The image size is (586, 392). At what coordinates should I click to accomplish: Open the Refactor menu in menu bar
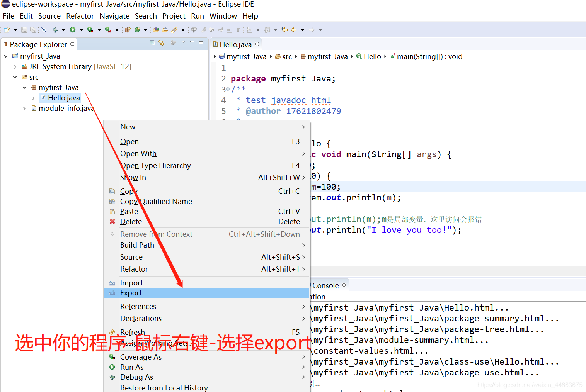[80, 16]
